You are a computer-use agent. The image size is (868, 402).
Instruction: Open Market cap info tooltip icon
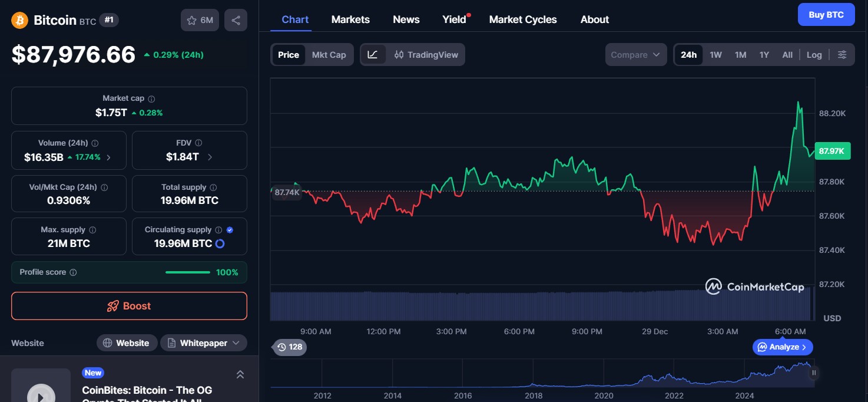click(153, 98)
